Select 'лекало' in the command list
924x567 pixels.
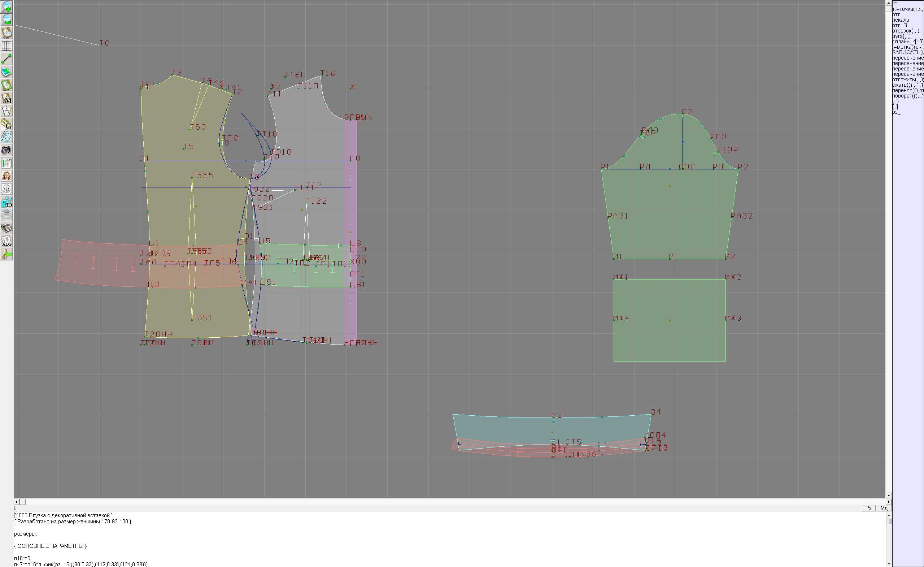point(901,20)
